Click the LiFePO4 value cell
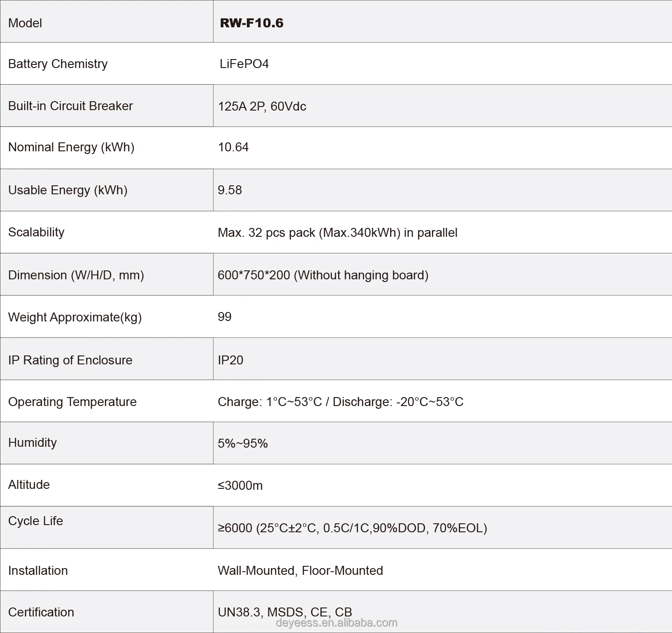The image size is (672, 633). pos(244,64)
